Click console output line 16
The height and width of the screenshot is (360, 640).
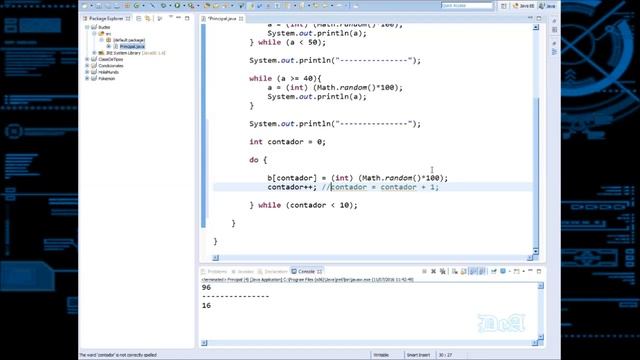pyautogui.click(x=206, y=305)
